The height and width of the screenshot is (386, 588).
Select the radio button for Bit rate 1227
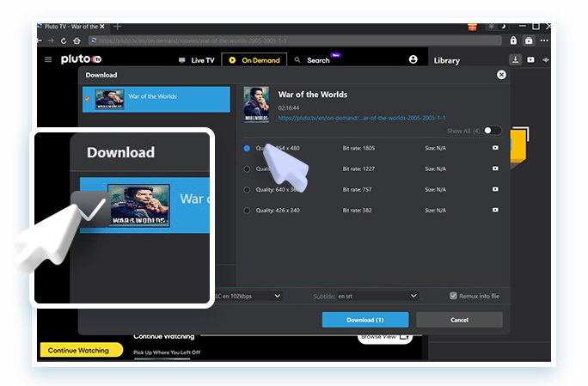pyautogui.click(x=247, y=169)
